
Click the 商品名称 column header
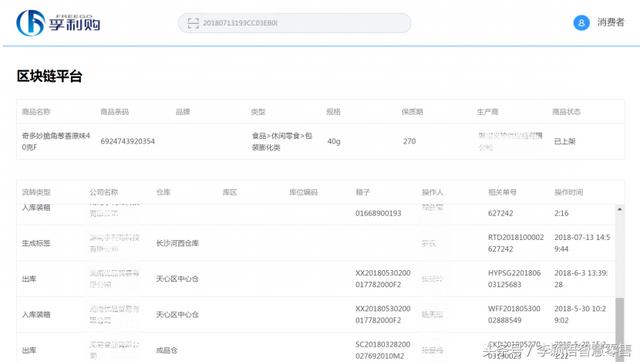[x=36, y=111]
